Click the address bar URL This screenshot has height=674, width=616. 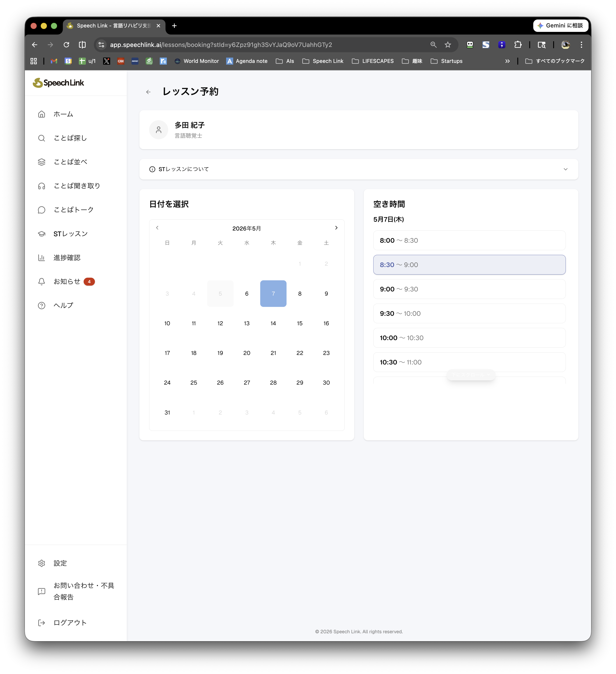coord(221,45)
